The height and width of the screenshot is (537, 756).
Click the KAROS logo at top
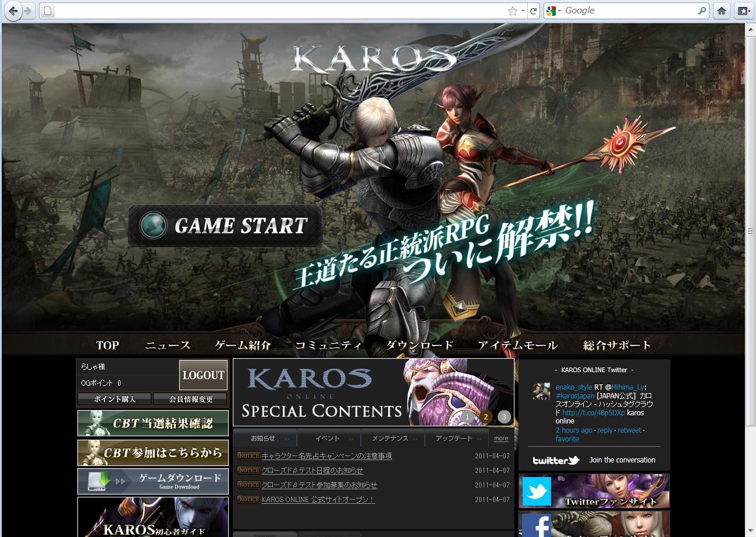point(374,58)
